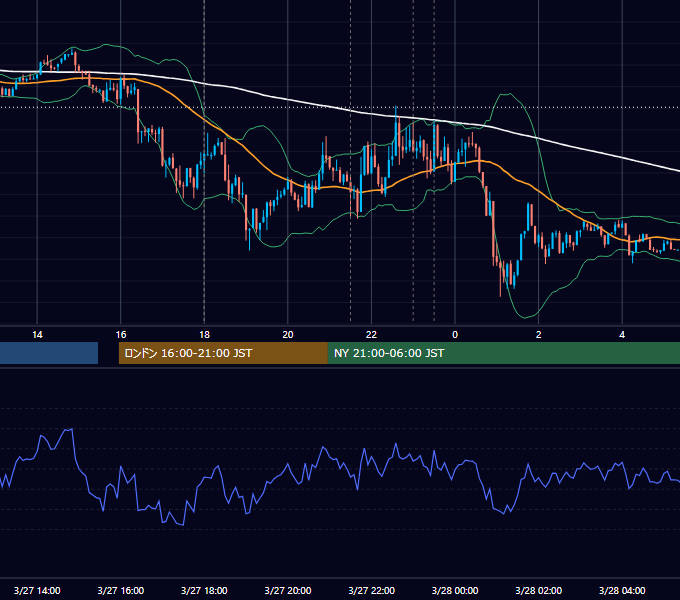Click the hour 22 axis label
Viewport: 680px width, 600px height.
click(x=372, y=335)
